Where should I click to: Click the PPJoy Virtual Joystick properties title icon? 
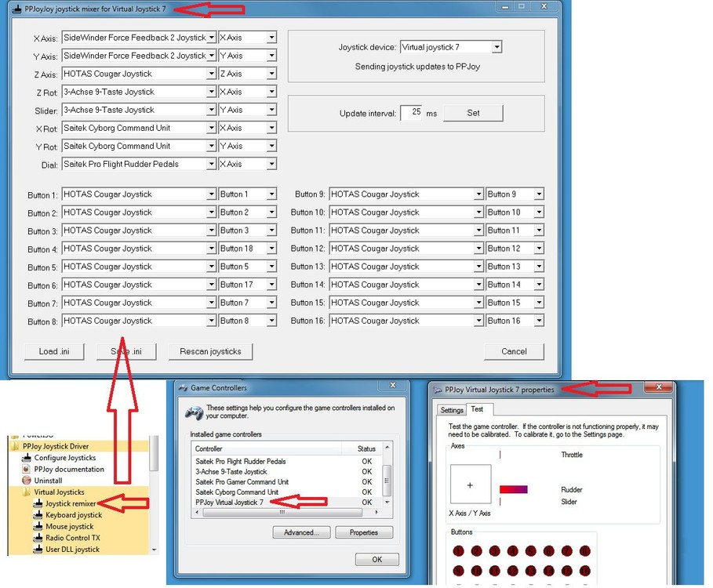tap(438, 390)
